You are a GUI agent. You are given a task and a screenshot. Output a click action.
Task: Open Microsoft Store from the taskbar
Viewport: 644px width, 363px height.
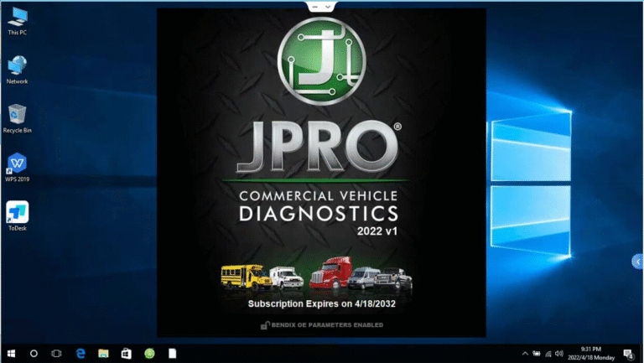127,354
